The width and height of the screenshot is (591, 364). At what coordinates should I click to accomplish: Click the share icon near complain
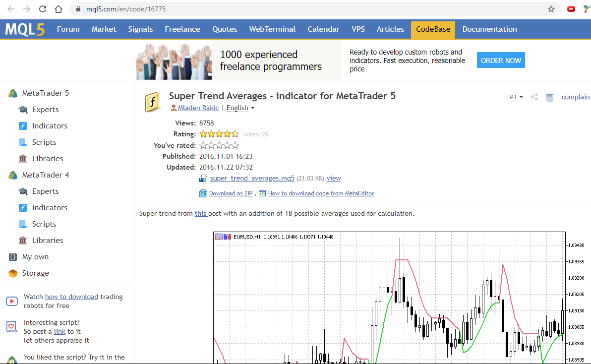click(534, 97)
